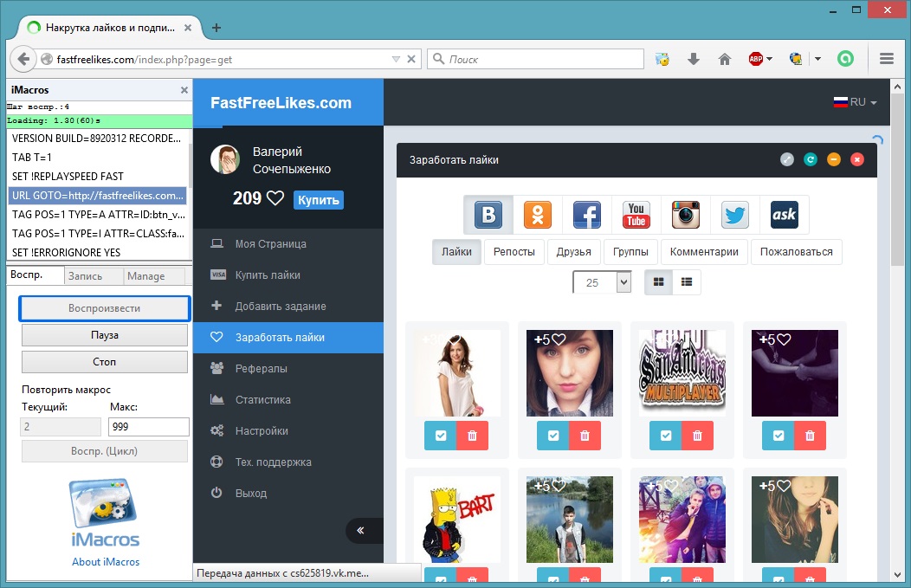Image resolution: width=911 pixels, height=588 pixels.
Task: Select the Twitter network icon
Action: tap(735, 215)
